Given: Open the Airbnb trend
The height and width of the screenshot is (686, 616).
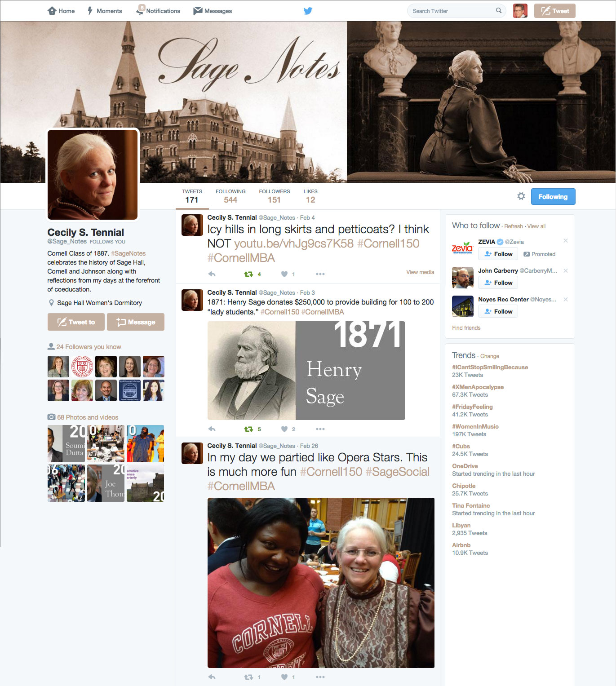Looking at the screenshot, I should pyautogui.click(x=461, y=545).
